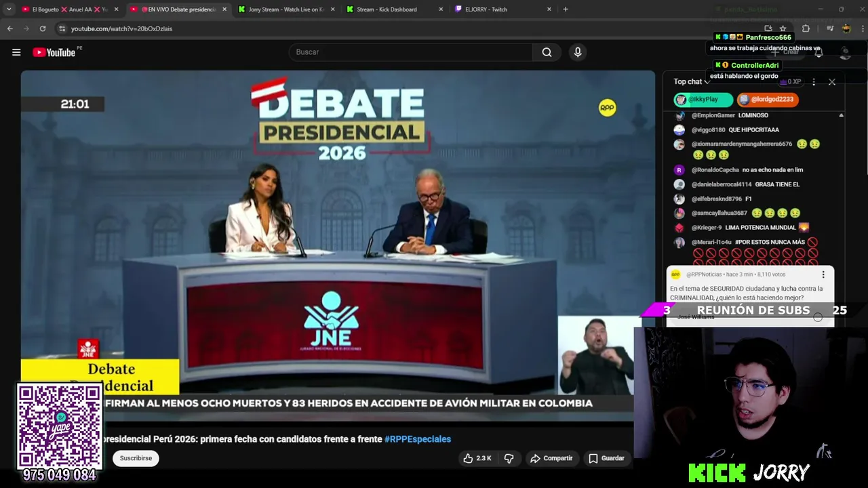
Task: Click @danielaberrocal4114 chat username
Action: point(722,184)
